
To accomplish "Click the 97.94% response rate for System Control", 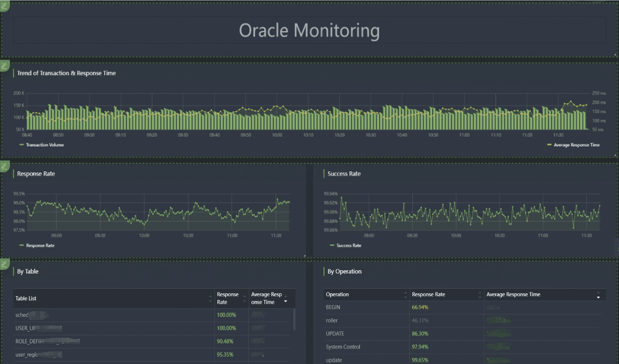I will 420,347.
